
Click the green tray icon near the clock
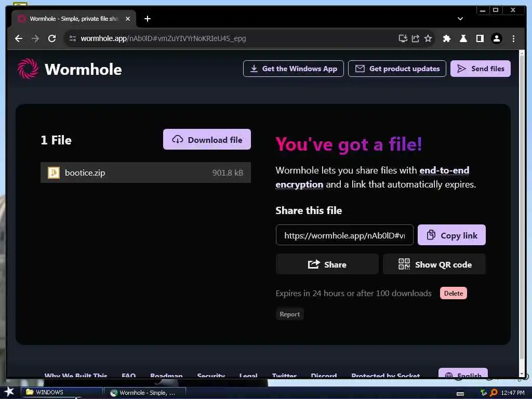[x=484, y=393]
